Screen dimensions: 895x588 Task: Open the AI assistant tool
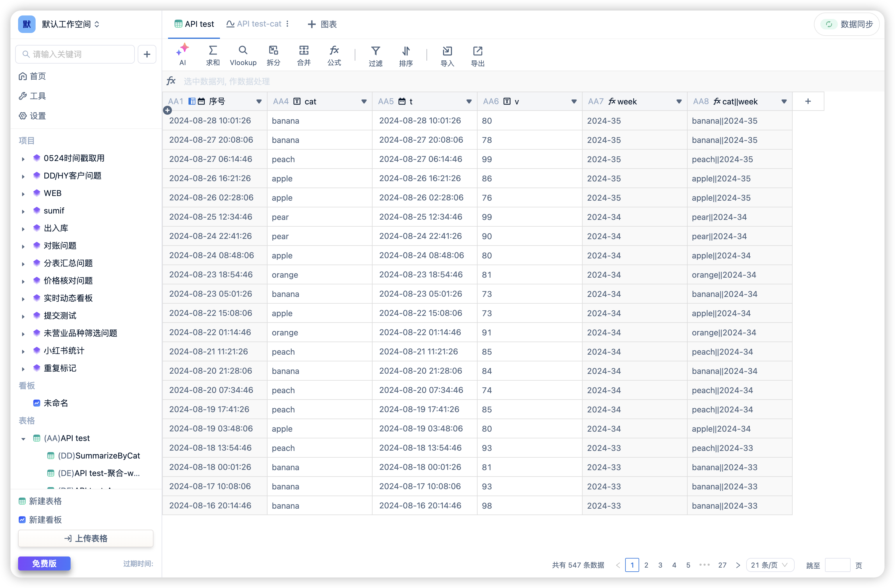(x=182, y=55)
